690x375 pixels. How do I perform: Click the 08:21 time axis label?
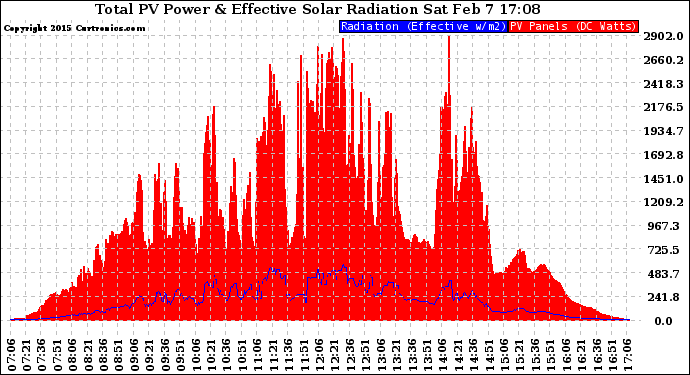[88, 354]
